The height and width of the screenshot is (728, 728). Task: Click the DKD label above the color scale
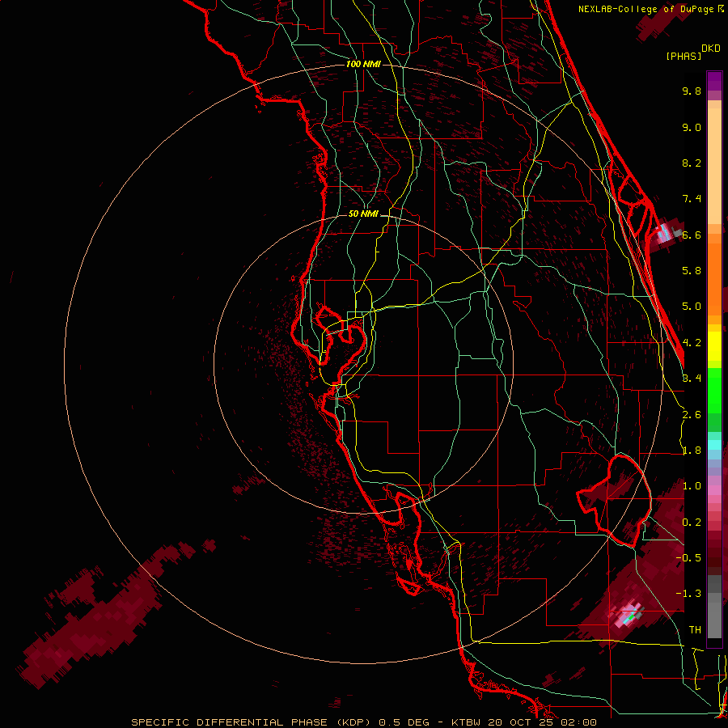click(710, 49)
